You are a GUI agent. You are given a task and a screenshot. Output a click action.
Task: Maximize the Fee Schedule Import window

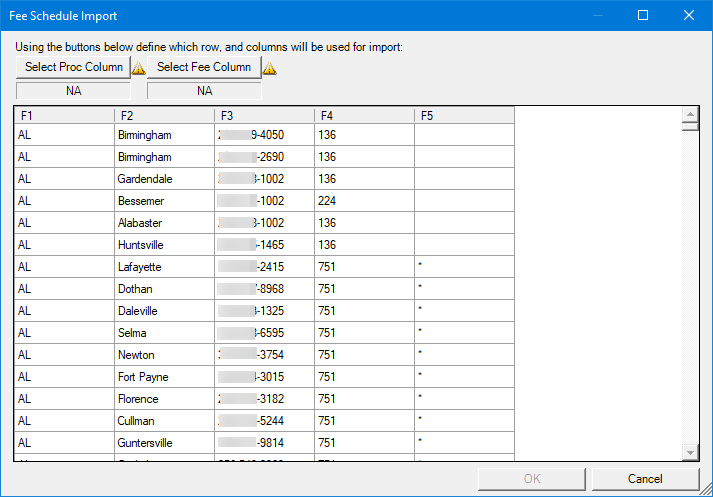[643, 15]
